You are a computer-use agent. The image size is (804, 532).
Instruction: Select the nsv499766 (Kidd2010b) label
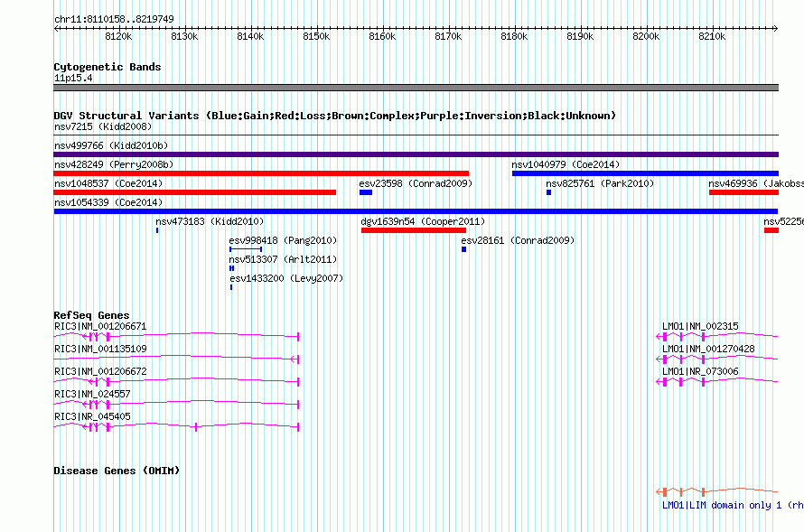pyautogui.click(x=111, y=145)
